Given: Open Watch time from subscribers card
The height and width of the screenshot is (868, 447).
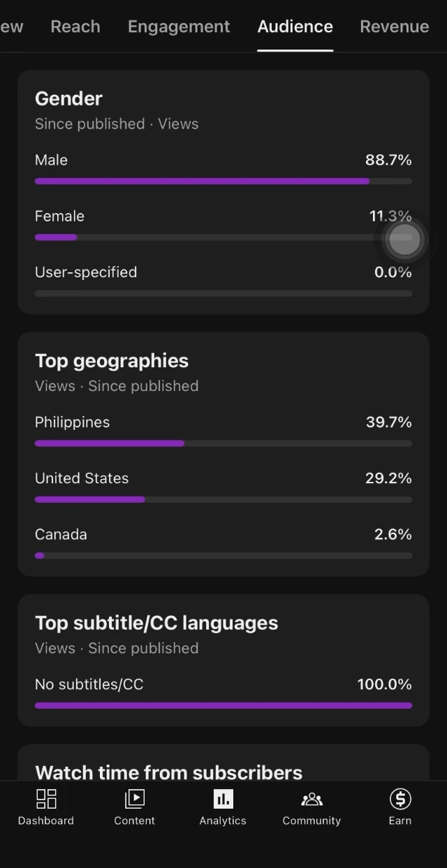Looking at the screenshot, I should tap(169, 772).
